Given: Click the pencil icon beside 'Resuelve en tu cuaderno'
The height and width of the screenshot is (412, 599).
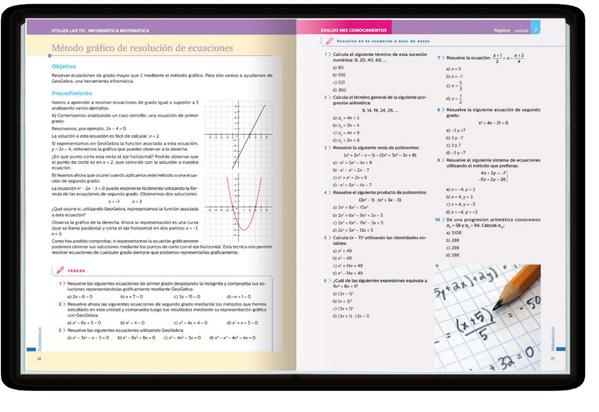Looking at the screenshot, I should pyautogui.click(x=329, y=41).
